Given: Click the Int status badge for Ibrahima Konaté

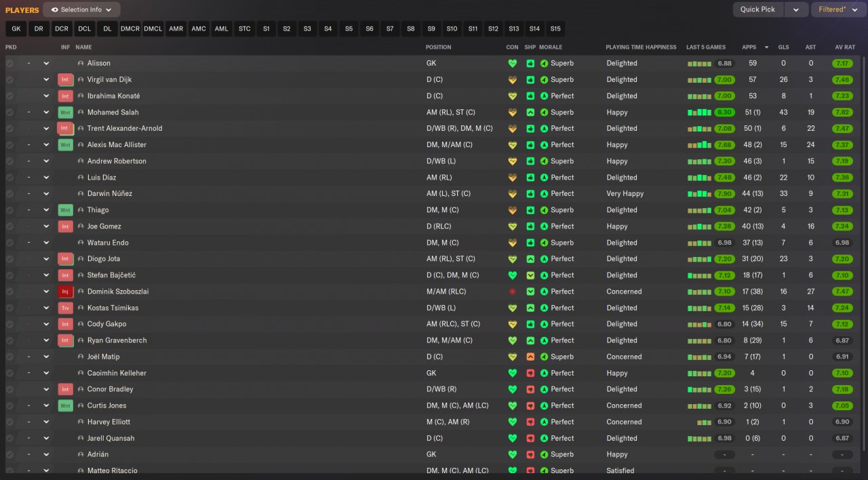Looking at the screenshot, I should pyautogui.click(x=65, y=96).
